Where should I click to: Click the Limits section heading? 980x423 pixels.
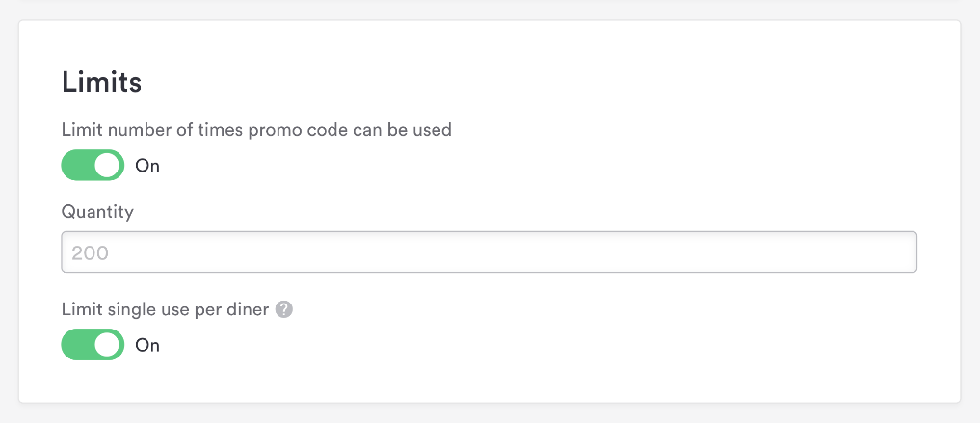coord(101,83)
